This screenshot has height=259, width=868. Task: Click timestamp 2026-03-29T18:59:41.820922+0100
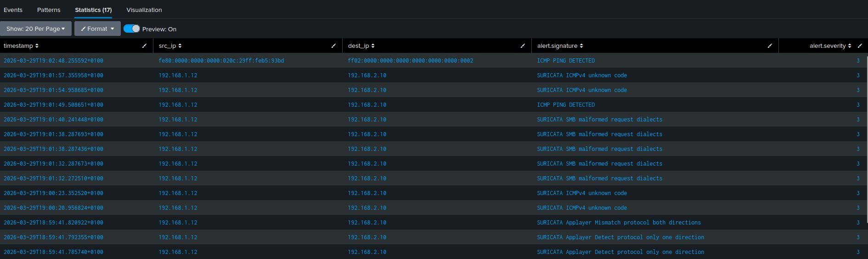[x=53, y=222]
